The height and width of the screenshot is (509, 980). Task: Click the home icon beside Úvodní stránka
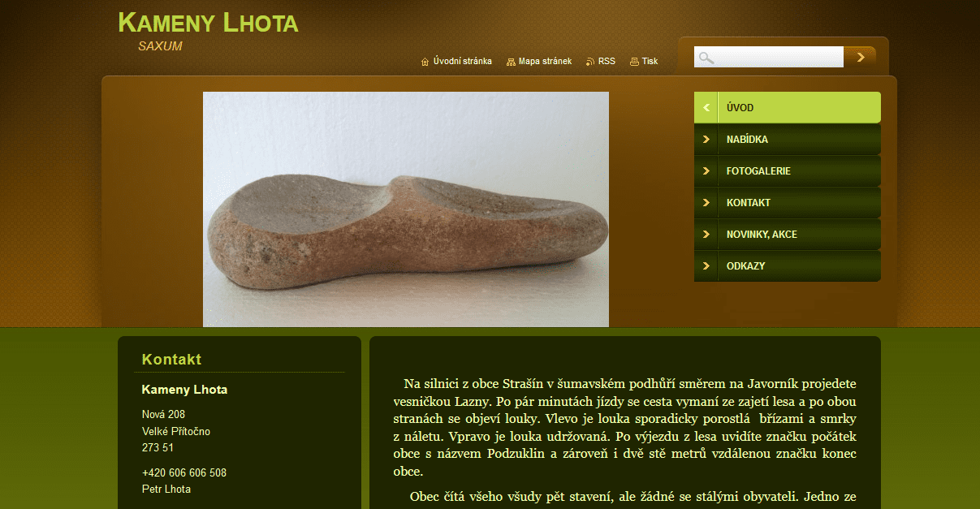click(x=425, y=62)
